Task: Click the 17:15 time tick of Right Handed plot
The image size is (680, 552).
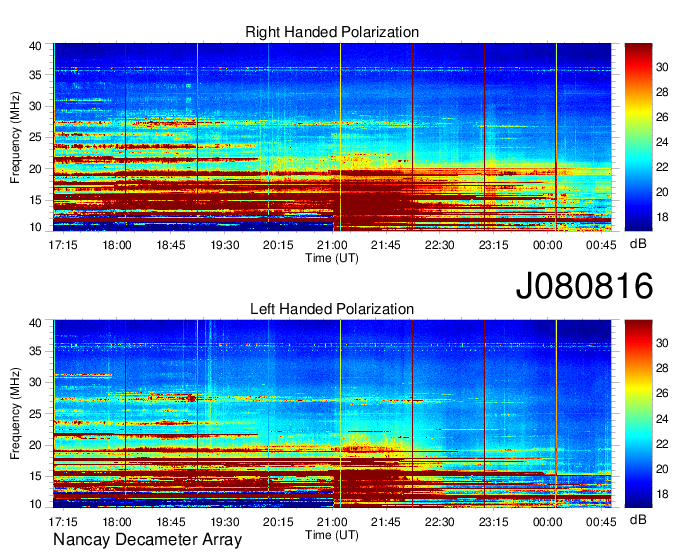Action: click(63, 245)
